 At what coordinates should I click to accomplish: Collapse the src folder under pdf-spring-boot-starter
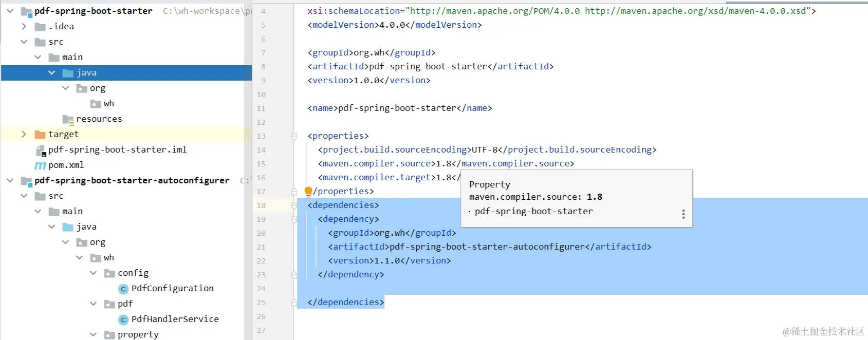tap(24, 42)
